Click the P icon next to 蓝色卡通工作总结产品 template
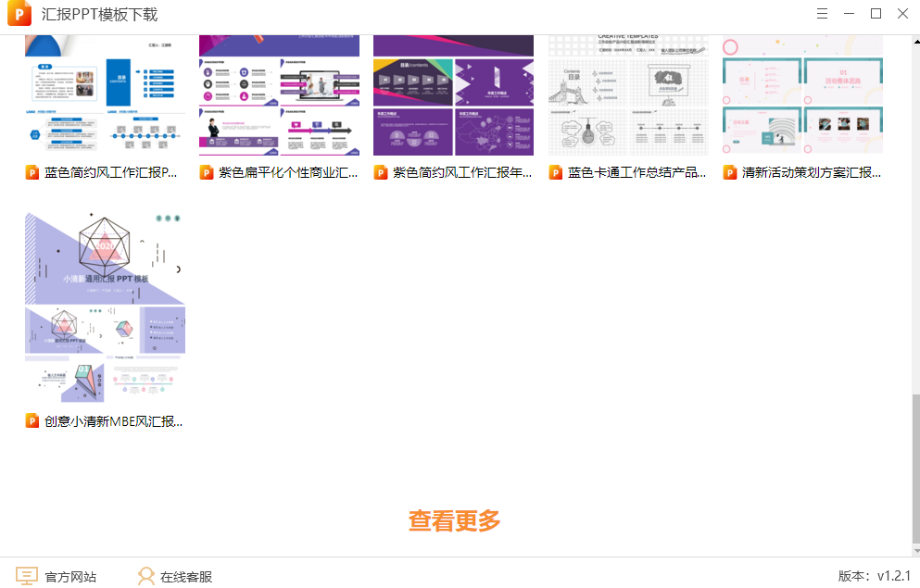Screen dimensions: 920x588 pyautogui.click(x=555, y=172)
